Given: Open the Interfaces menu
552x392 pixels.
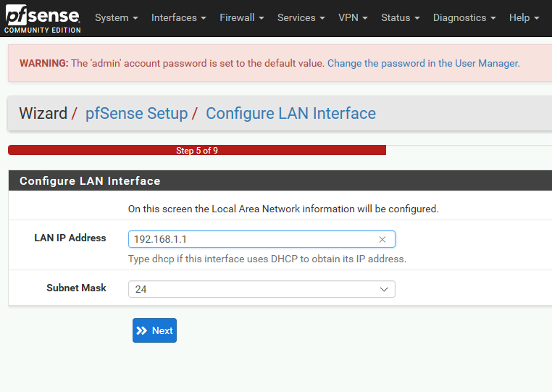Looking at the screenshot, I should (178, 17).
